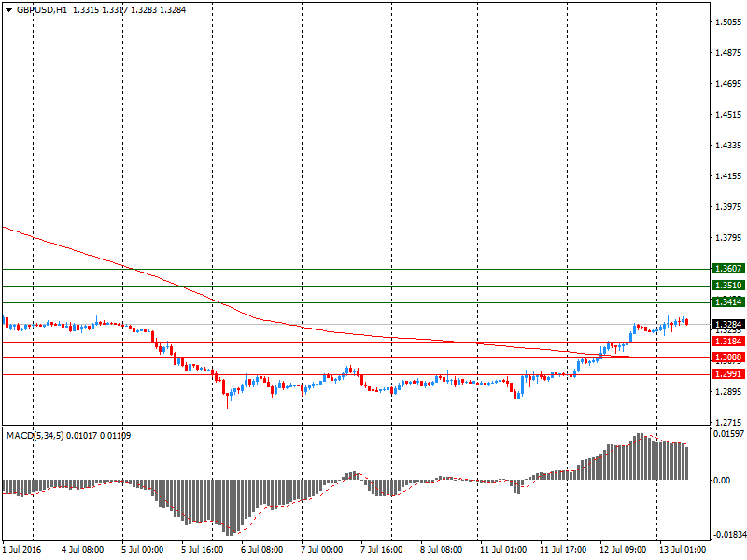Click the 1.4875 price scale value
Viewport: 747px width, 560px height.
[x=728, y=53]
